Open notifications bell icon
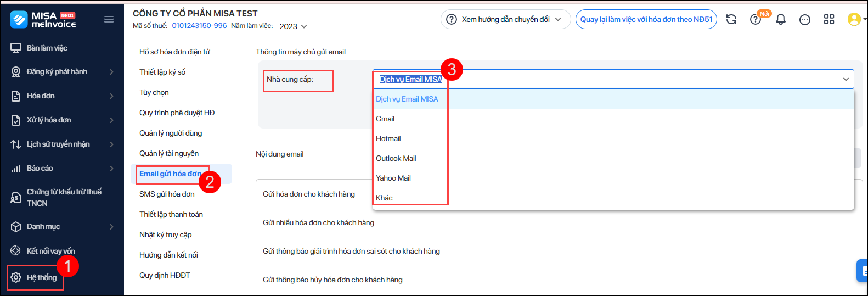This screenshot has width=868, height=296. point(781,19)
